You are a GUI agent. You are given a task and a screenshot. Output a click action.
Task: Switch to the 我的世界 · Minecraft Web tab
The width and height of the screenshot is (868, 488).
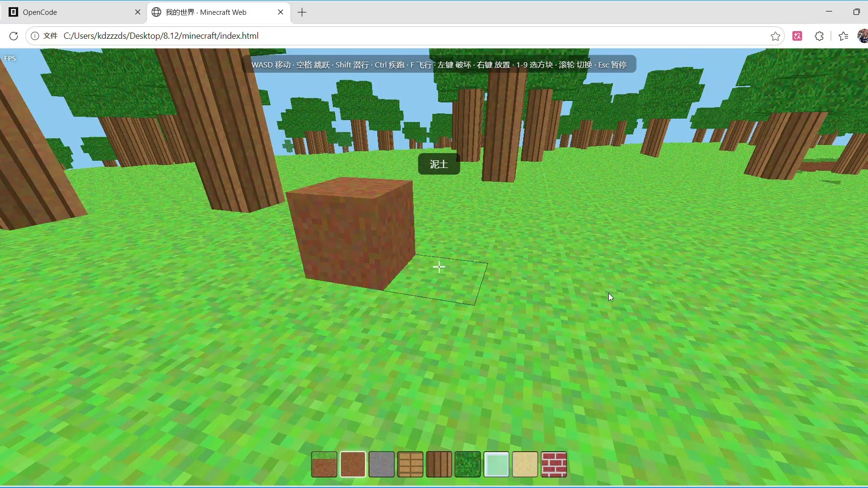pos(218,12)
